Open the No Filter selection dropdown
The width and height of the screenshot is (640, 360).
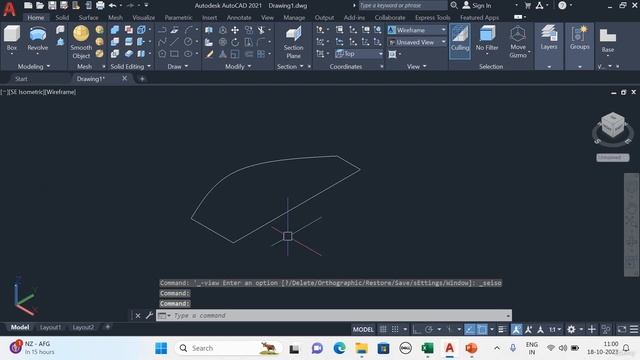(487, 41)
